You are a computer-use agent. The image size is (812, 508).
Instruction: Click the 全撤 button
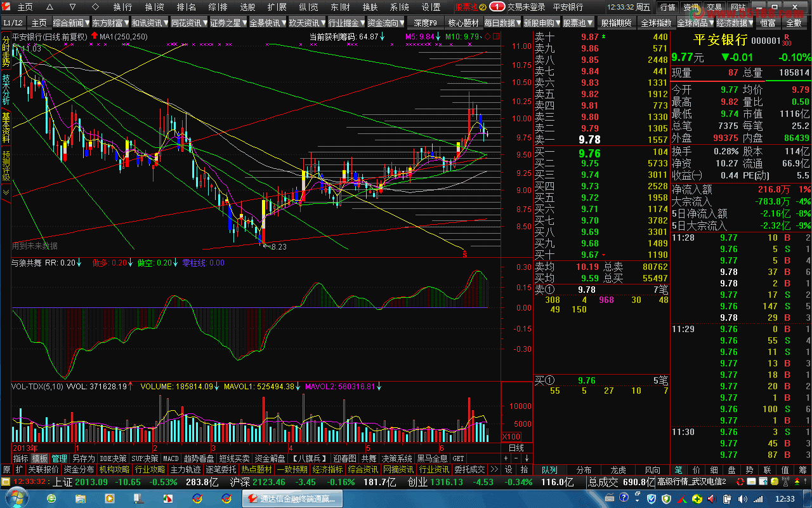pos(794,23)
